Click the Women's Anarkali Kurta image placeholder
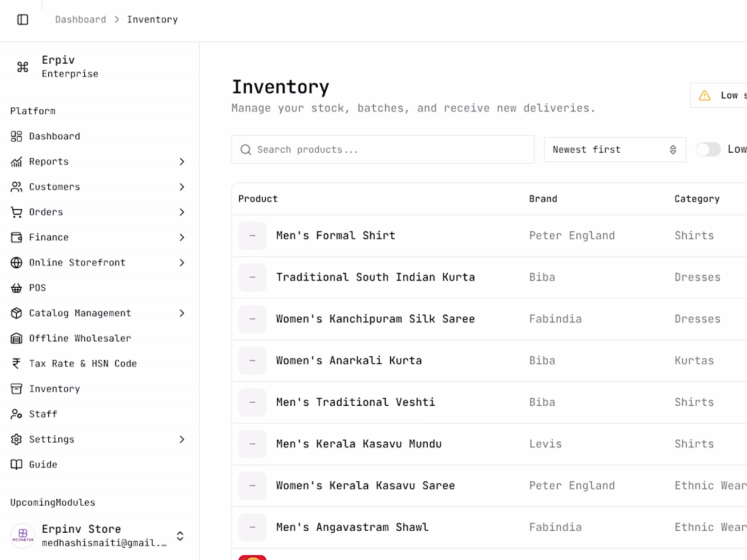The width and height of the screenshot is (747, 560). (253, 360)
